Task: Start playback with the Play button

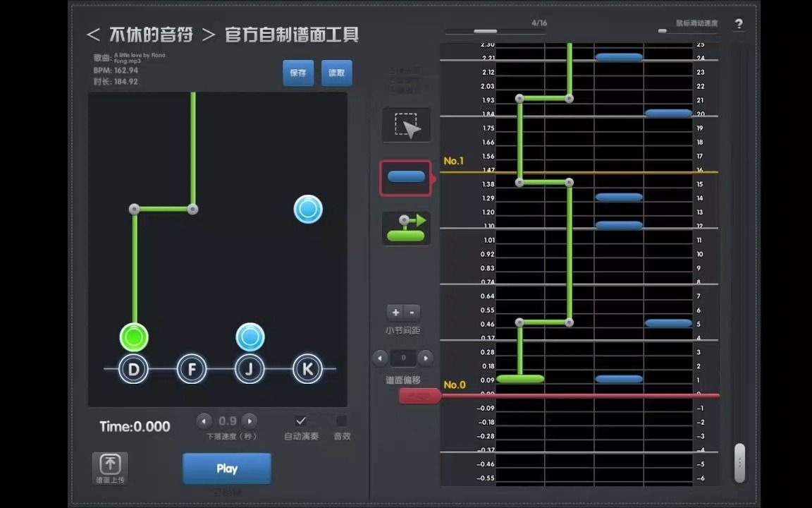Action: point(227,468)
